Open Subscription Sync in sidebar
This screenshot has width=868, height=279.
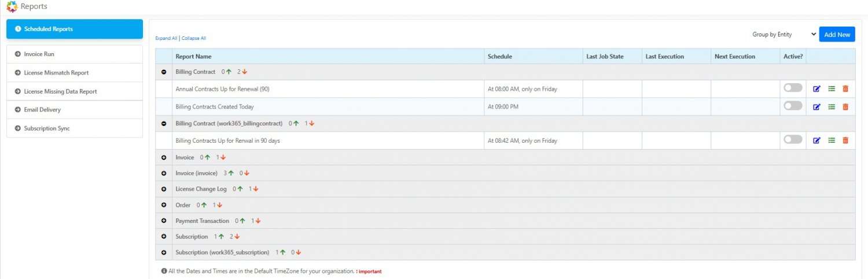pyautogui.click(x=75, y=128)
